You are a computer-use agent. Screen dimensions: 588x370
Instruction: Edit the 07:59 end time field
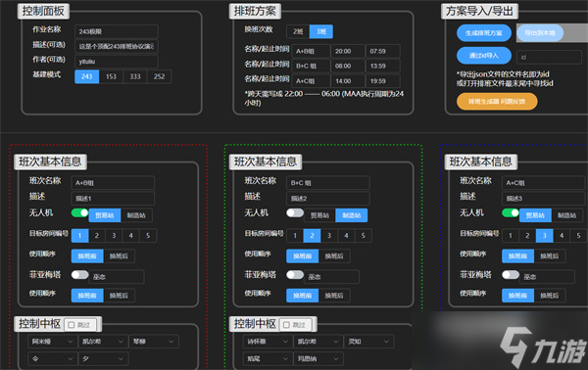coord(382,51)
